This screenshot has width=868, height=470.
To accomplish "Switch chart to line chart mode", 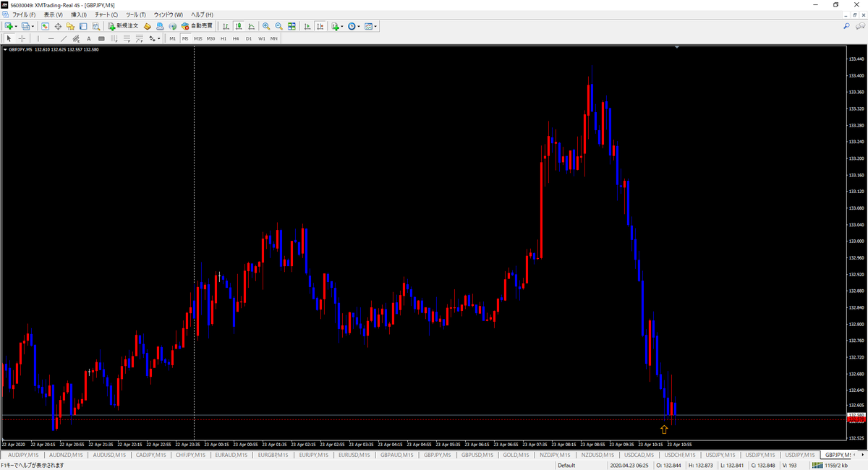I will pyautogui.click(x=250, y=26).
